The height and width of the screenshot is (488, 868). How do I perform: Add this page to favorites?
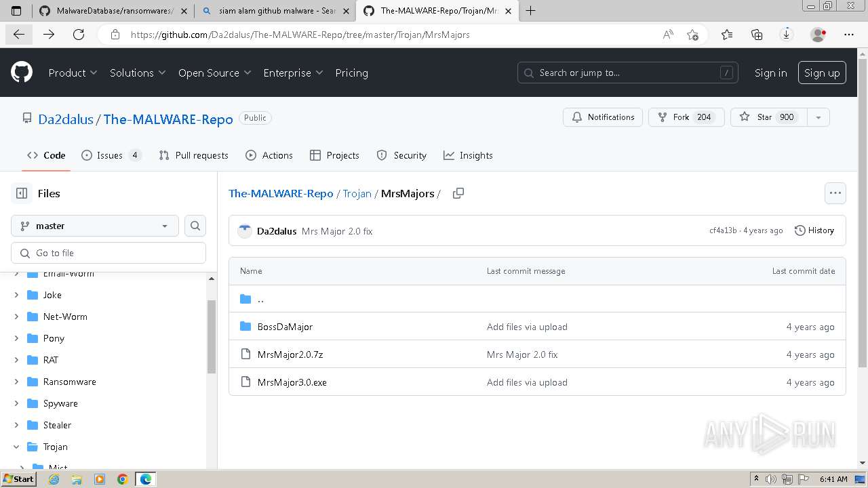(x=692, y=35)
